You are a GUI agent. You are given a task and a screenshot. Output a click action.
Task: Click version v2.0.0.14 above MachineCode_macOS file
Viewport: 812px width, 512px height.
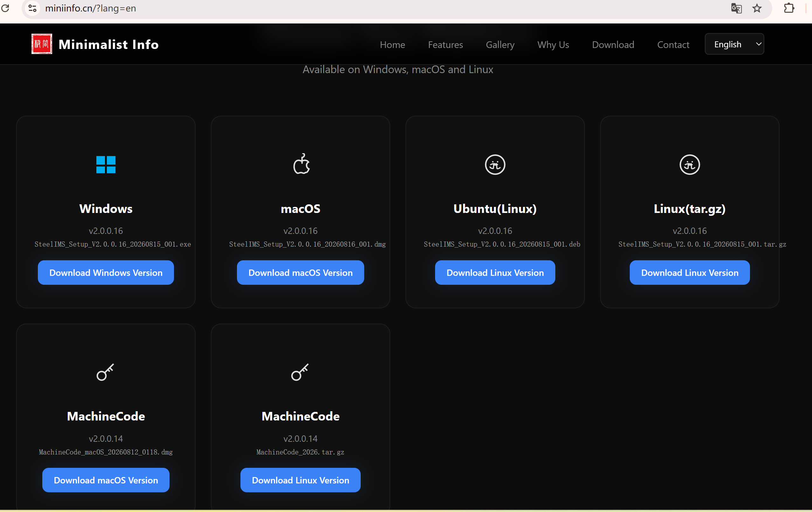pyautogui.click(x=106, y=439)
